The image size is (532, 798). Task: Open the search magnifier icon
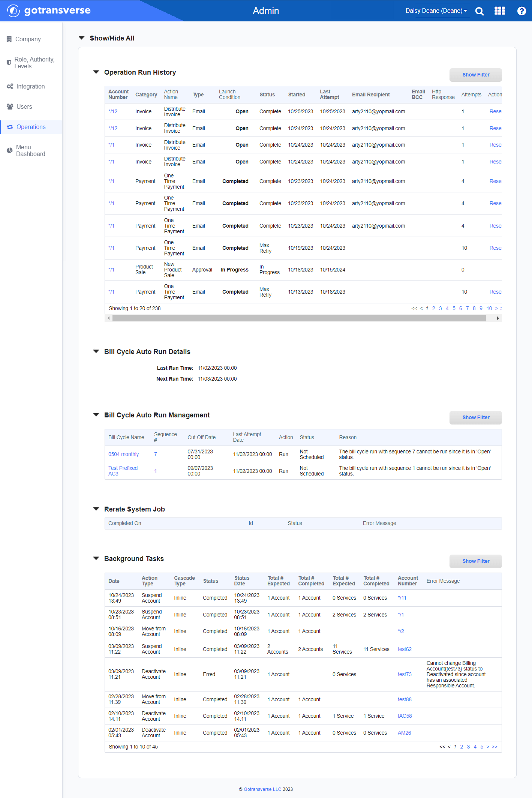(x=479, y=11)
